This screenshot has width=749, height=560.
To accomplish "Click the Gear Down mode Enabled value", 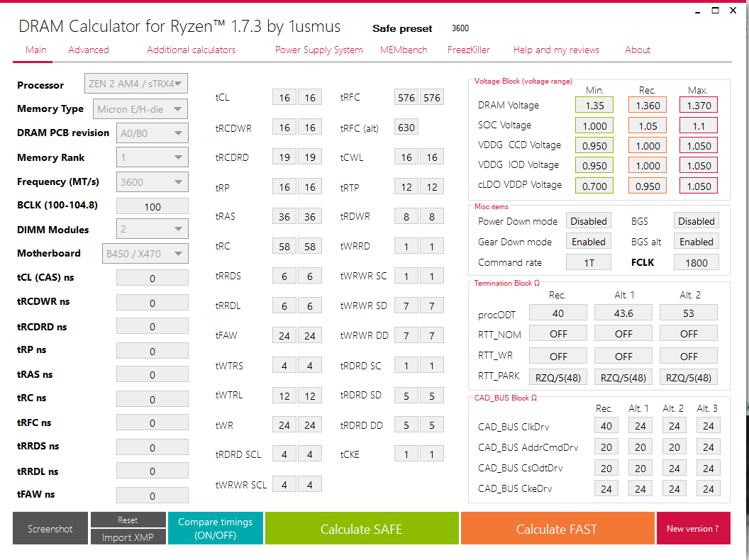I will tap(589, 242).
